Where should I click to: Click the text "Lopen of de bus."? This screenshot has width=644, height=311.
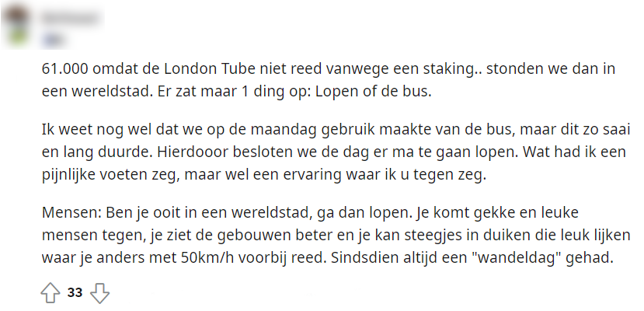point(378,90)
